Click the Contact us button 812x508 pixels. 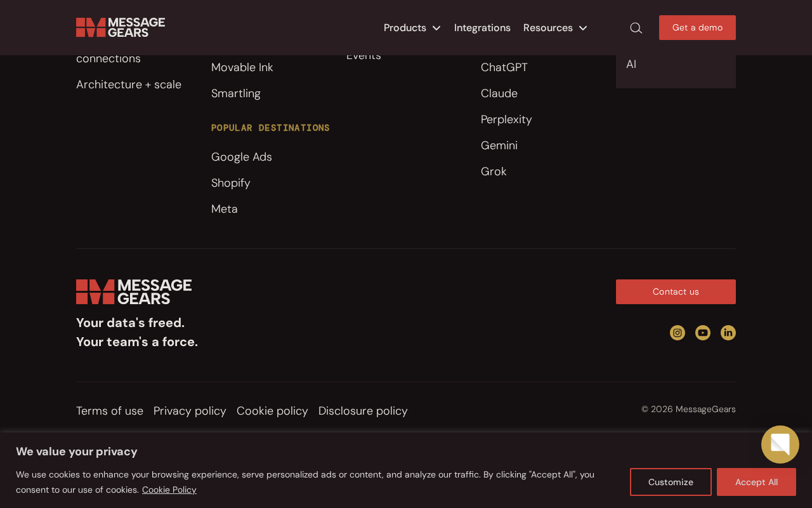click(x=676, y=291)
